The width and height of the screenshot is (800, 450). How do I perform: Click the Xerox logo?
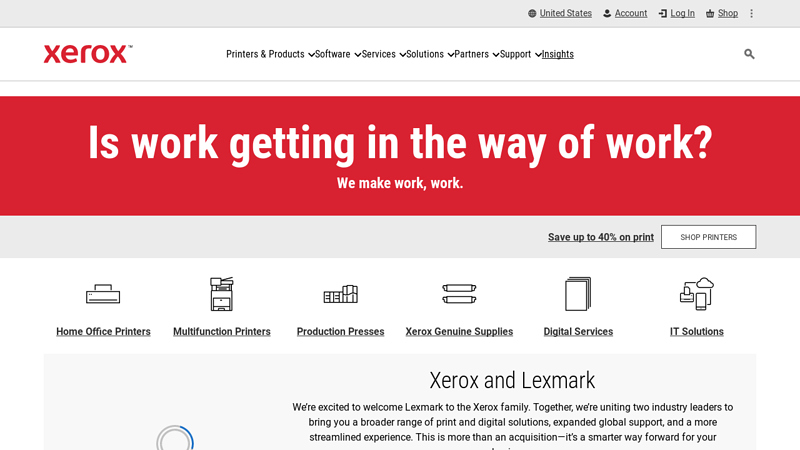point(88,54)
